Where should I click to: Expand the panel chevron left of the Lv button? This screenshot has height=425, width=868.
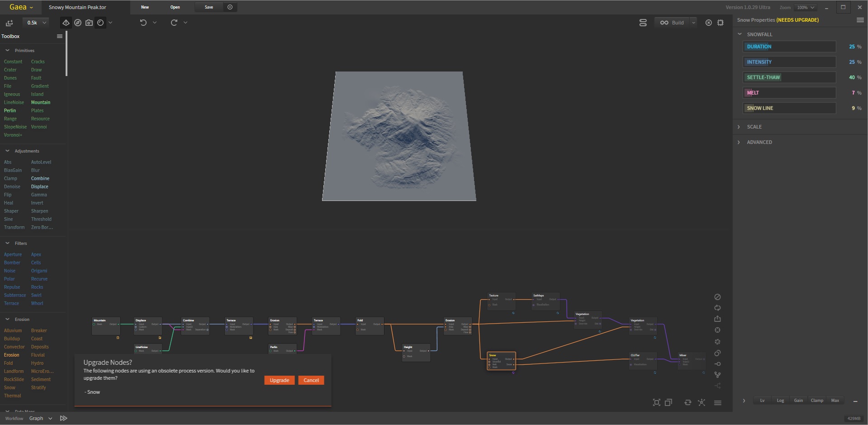pyautogui.click(x=744, y=401)
